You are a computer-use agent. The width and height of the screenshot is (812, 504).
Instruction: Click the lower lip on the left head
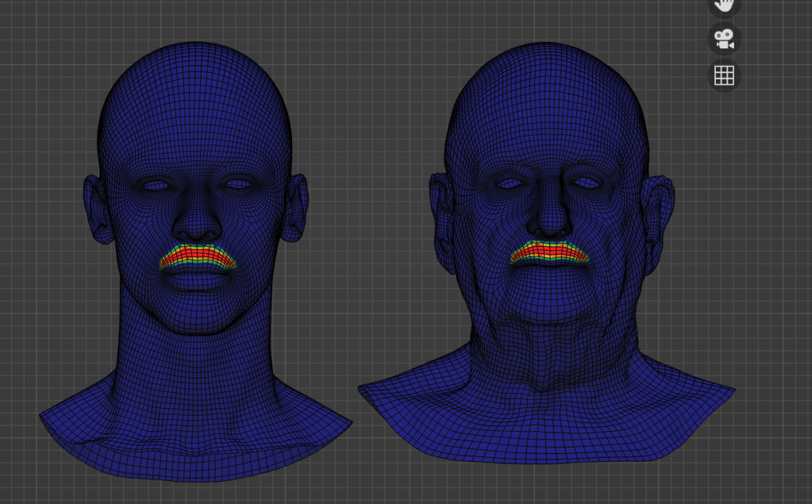[197, 277]
